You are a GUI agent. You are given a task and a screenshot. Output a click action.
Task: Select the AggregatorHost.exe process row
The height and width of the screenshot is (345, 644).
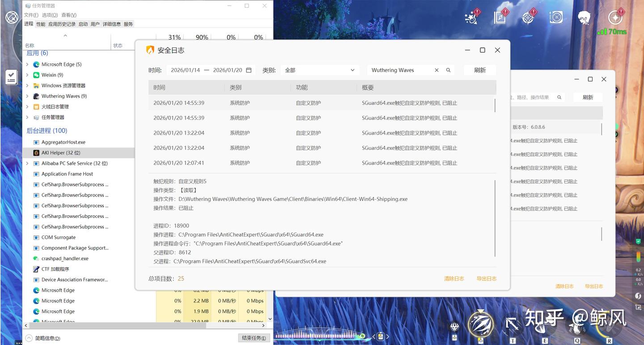(x=79, y=142)
